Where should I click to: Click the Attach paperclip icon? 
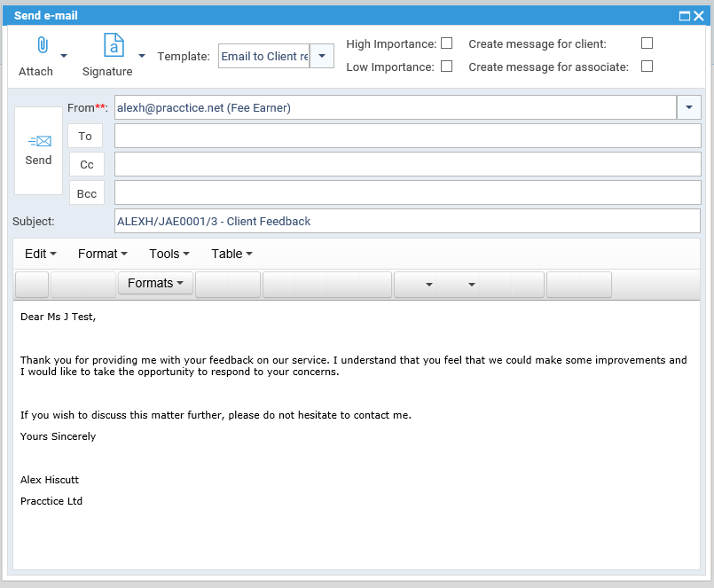click(x=42, y=45)
